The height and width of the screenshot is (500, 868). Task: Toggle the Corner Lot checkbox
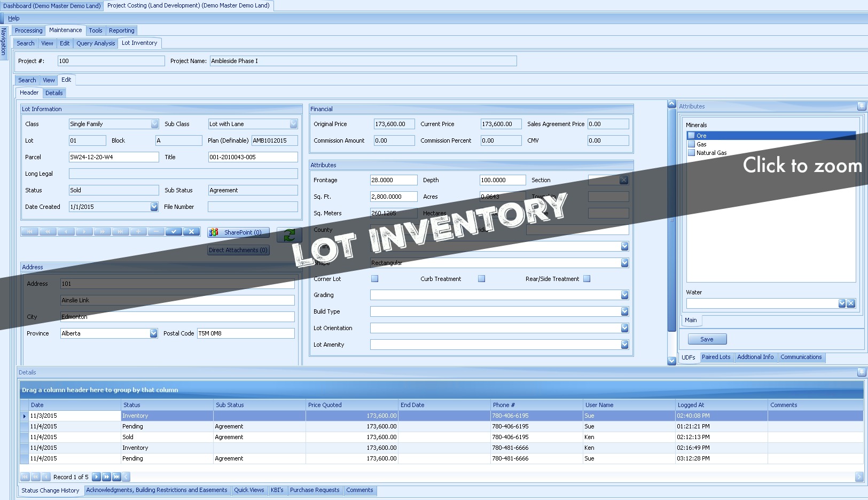coord(374,278)
